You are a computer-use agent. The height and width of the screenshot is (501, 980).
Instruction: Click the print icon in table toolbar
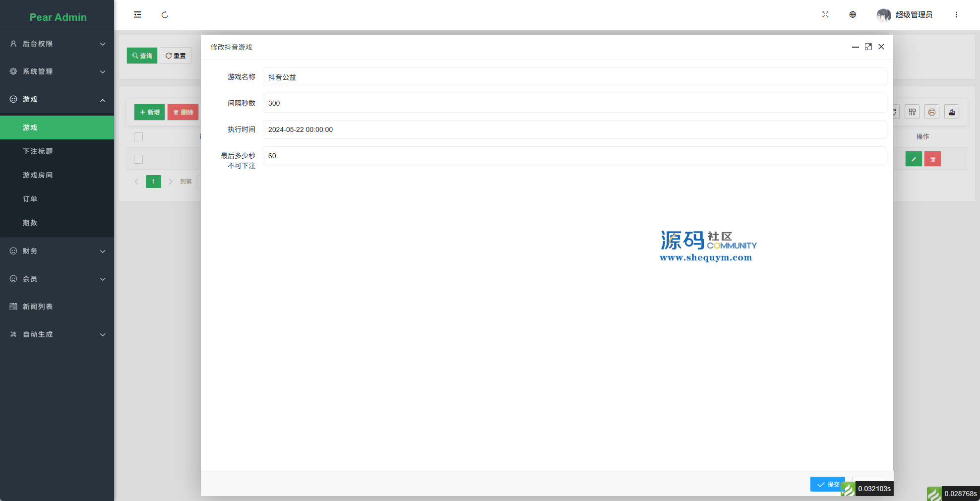[932, 112]
